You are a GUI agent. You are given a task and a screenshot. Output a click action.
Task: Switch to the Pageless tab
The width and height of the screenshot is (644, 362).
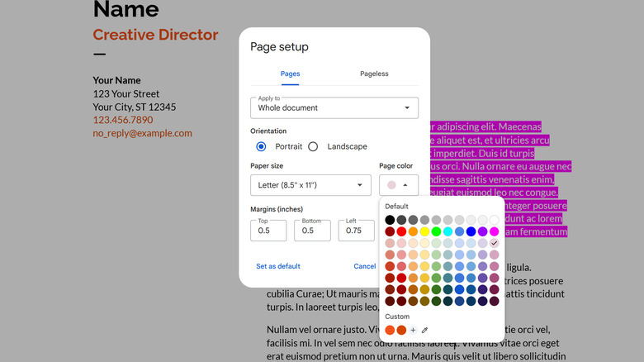click(x=374, y=74)
